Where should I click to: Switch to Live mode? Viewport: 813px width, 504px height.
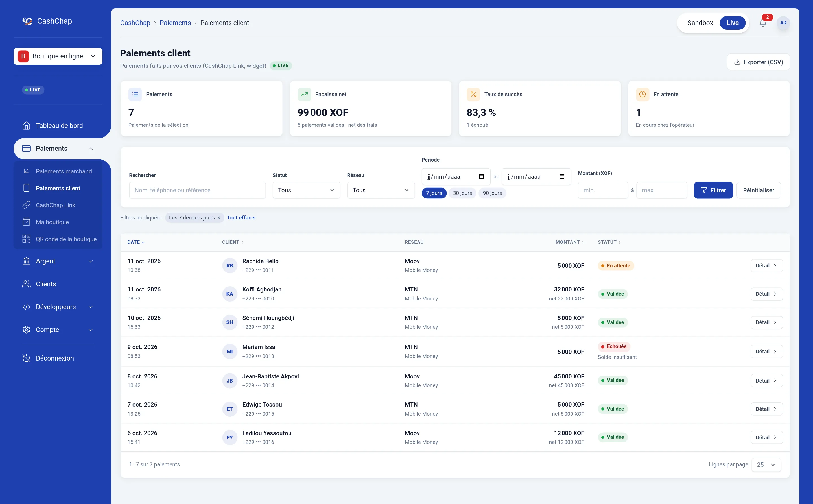pos(732,23)
